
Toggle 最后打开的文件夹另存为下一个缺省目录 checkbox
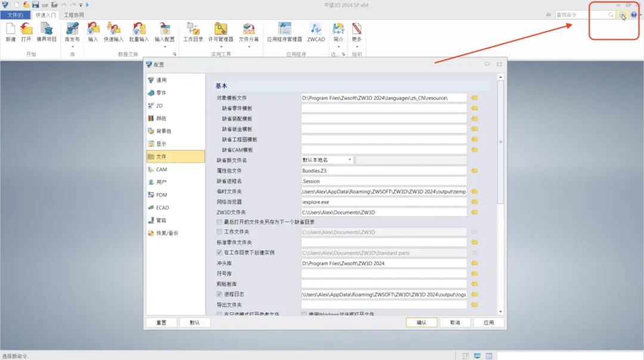click(x=219, y=222)
